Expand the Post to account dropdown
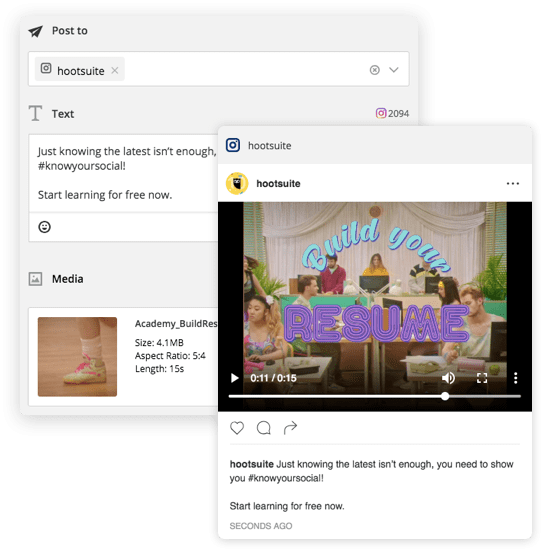 [394, 70]
